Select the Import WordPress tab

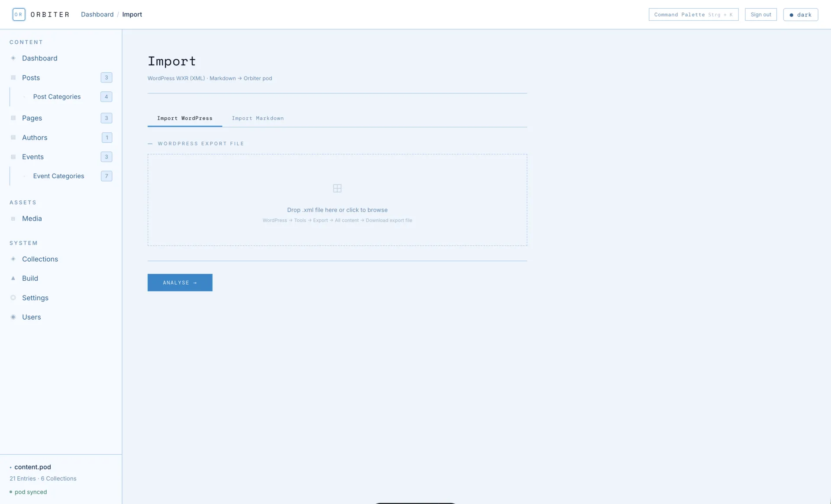tap(185, 118)
